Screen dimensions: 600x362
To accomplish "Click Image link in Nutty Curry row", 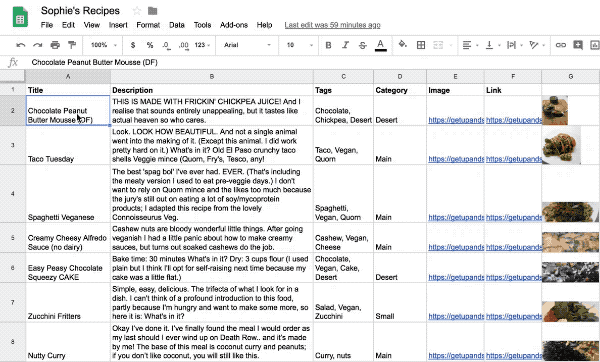I will click(456, 355).
